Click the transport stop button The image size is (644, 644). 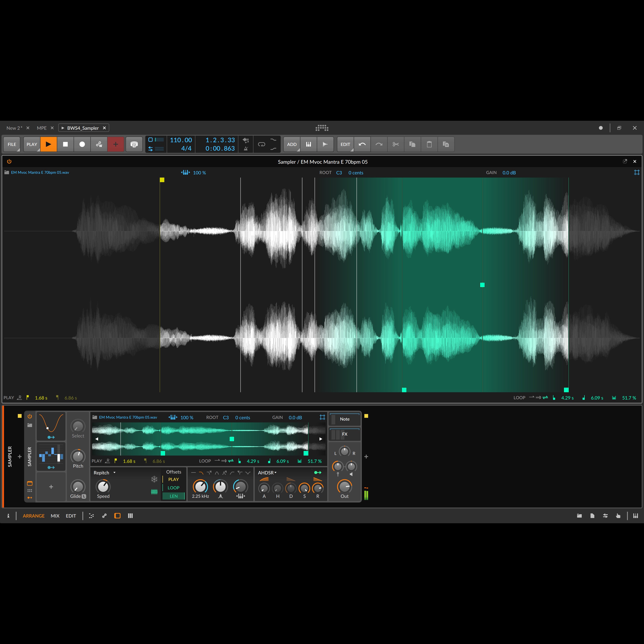(65, 144)
